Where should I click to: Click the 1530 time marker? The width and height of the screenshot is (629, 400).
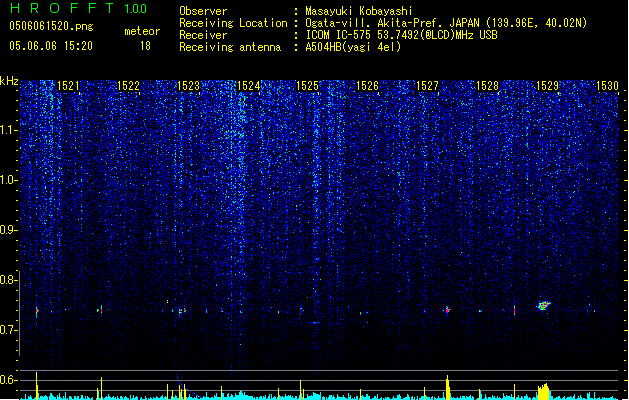click(x=607, y=86)
